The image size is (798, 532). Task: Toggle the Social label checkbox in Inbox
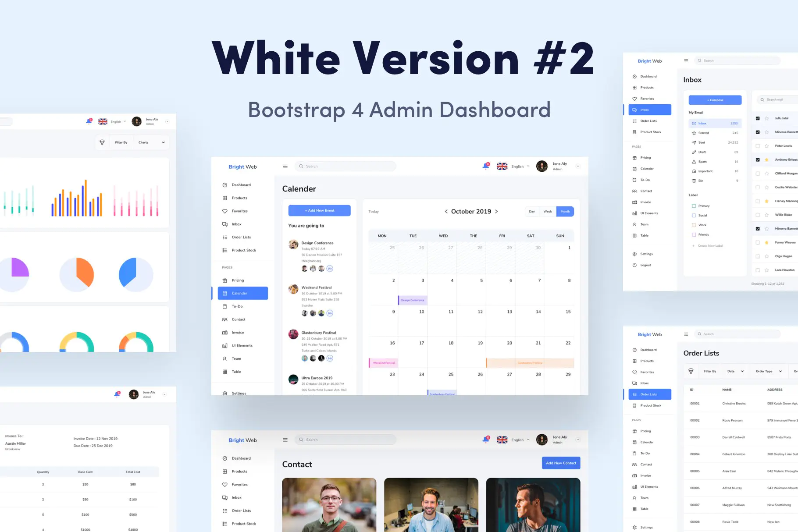(x=694, y=216)
